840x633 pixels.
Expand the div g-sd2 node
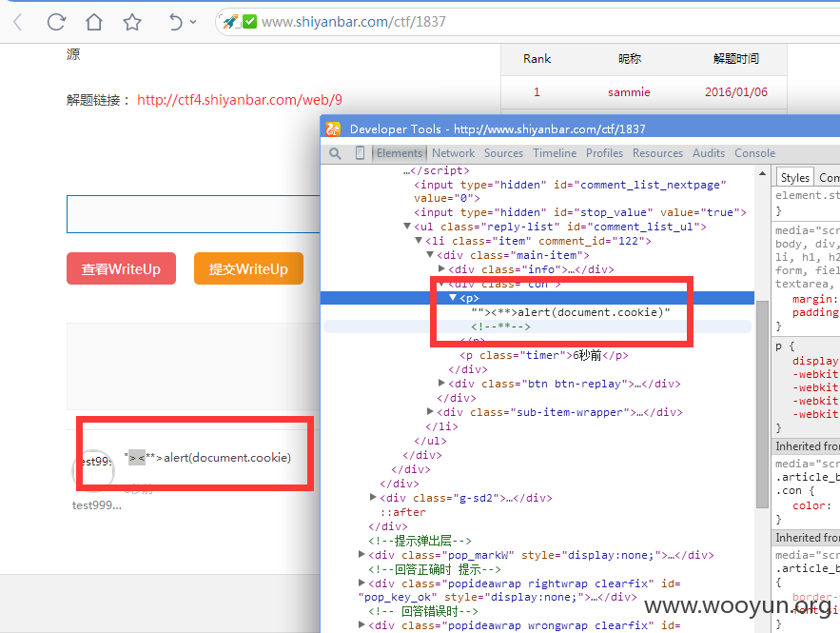pyautogui.click(x=373, y=497)
